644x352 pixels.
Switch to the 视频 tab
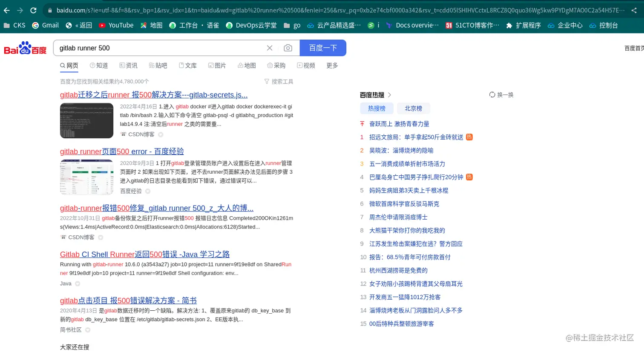306,66
